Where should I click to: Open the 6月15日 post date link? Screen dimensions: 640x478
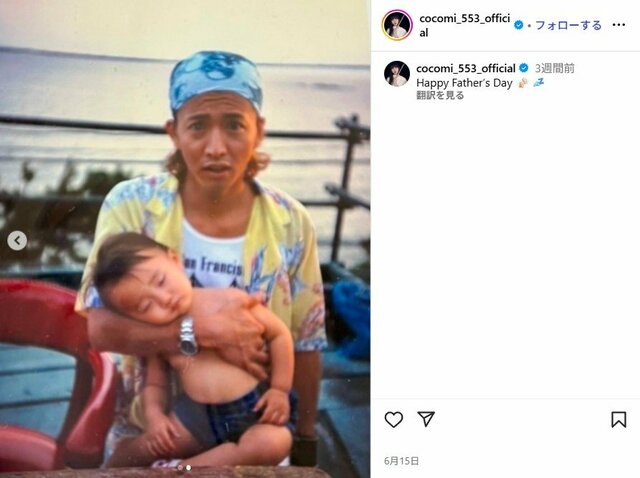pyautogui.click(x=401, y=461)
